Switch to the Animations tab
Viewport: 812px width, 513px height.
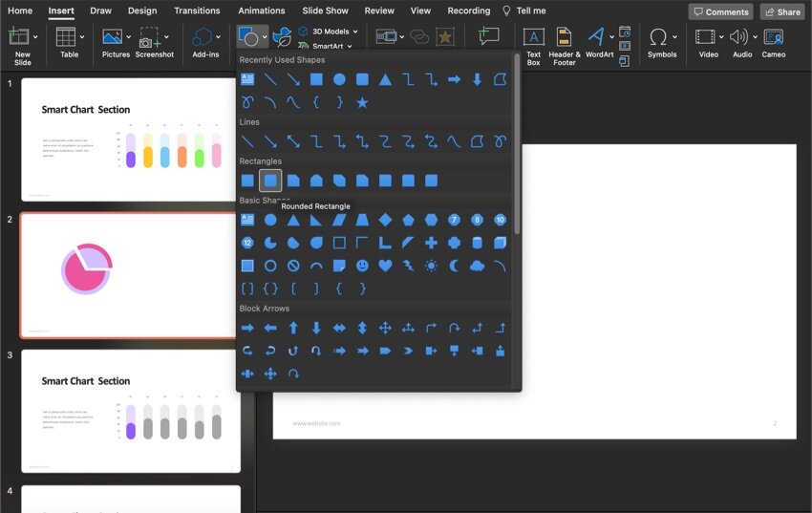pyautogui.click(x=262, y=11)
